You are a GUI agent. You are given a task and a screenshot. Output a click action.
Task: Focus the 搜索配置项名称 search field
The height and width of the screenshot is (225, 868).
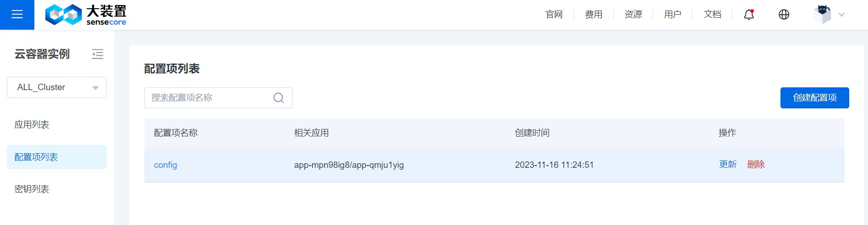(x=209, y=98)
